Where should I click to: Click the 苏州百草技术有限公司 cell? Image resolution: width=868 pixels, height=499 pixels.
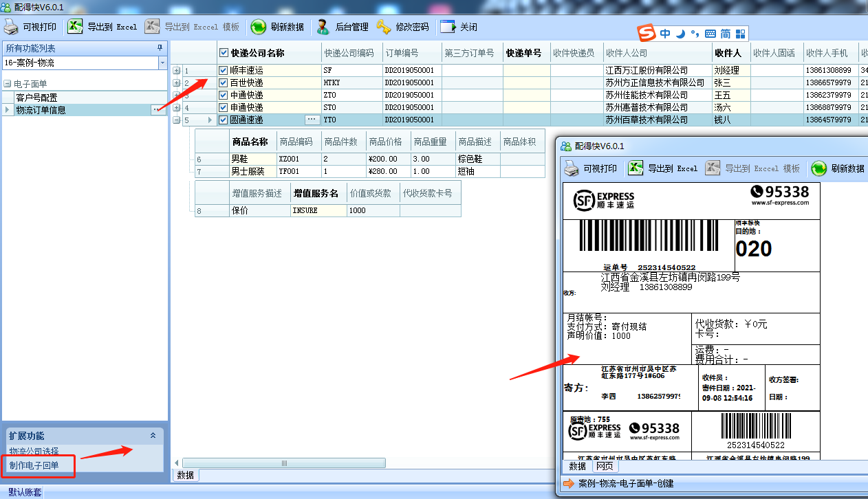click(658, 120)
